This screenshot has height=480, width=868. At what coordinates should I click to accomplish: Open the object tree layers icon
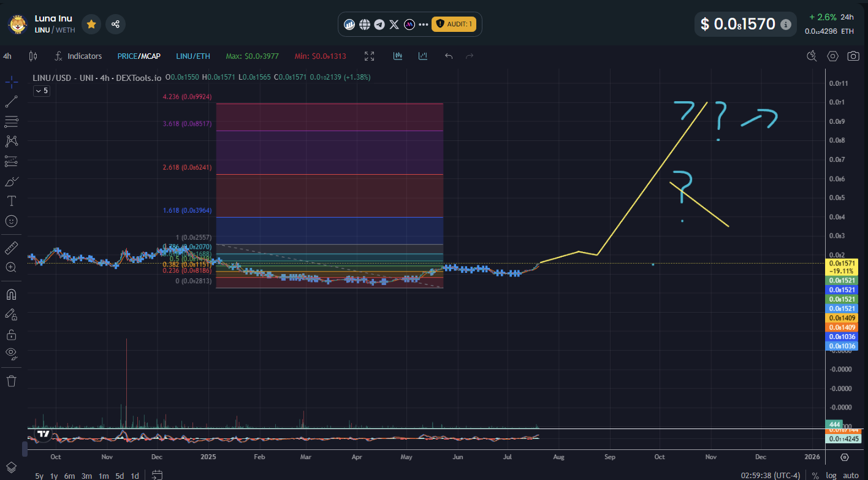pos(11,466)
